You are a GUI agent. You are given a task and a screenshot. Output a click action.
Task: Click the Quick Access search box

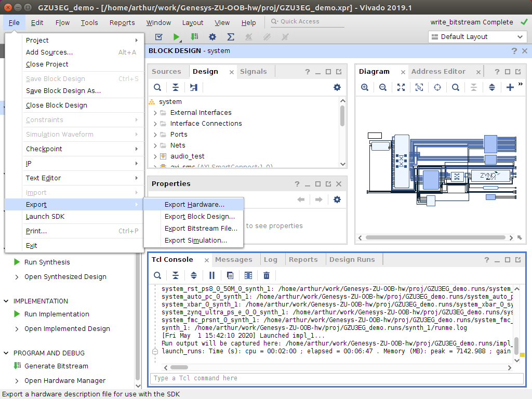(307, 21)
